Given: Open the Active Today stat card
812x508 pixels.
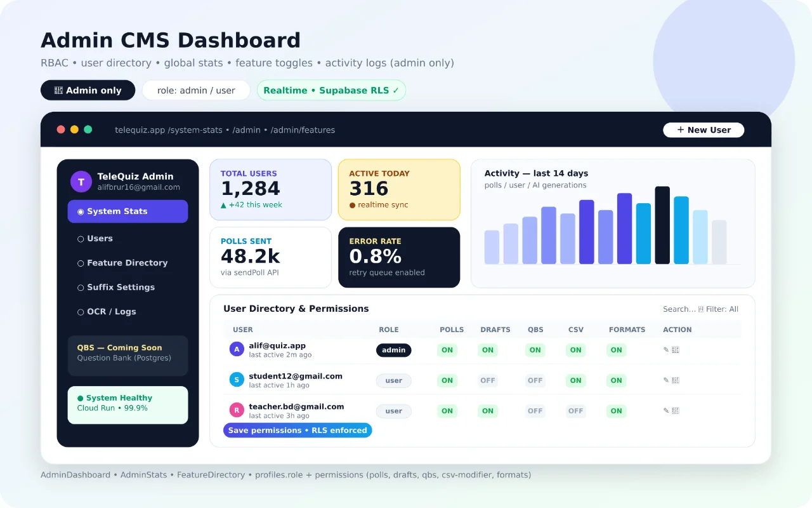Looking at the screenshot, I should pos(399,190).
